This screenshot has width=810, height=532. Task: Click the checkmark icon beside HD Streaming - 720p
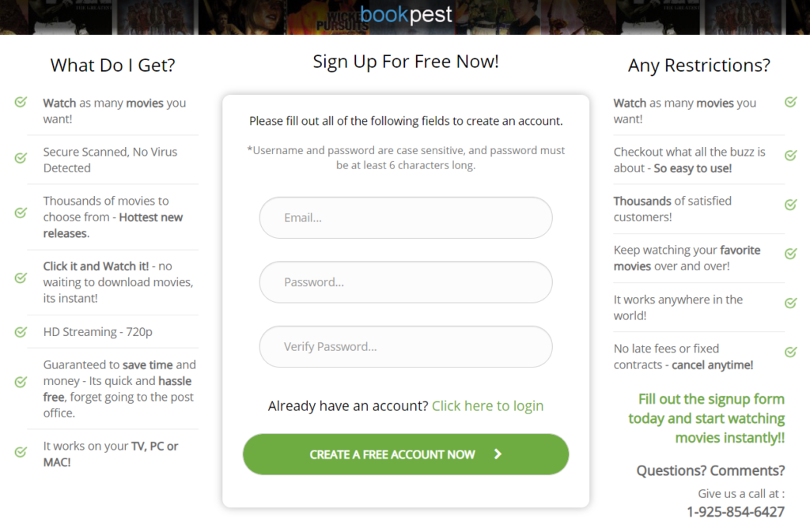21,332
